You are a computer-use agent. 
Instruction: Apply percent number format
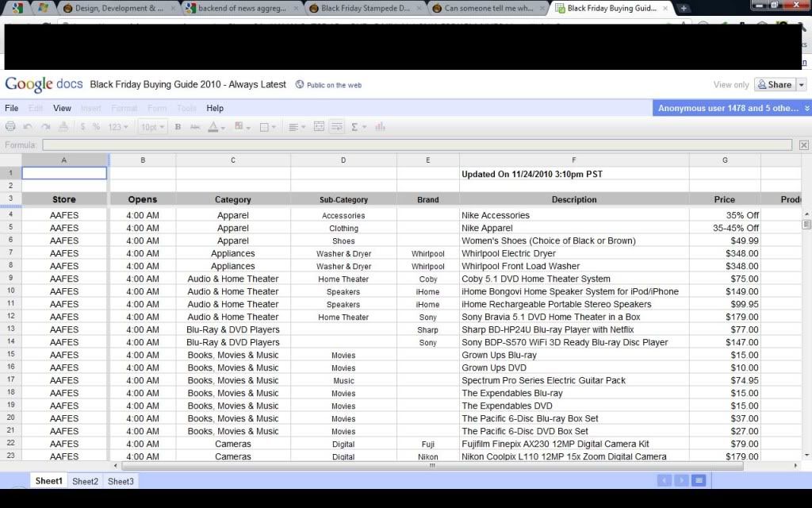[96, 126]
